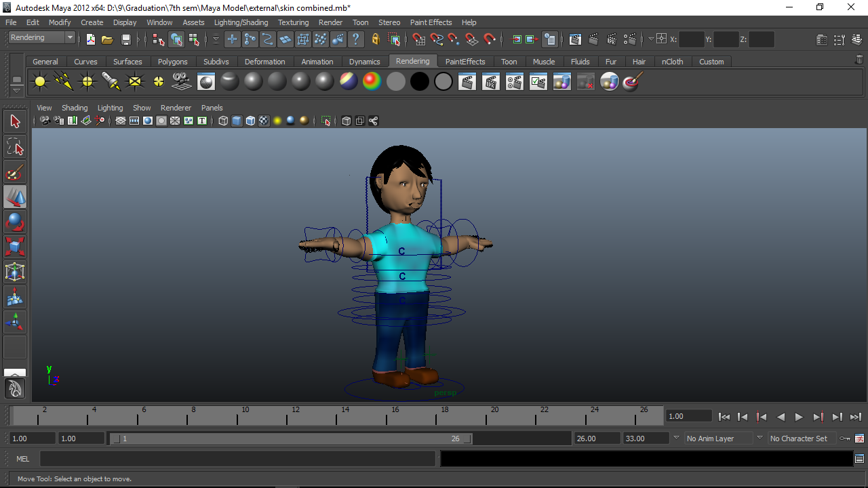Play the animation forward
Viewport: 868px width, 488px height.
coord(799,417)
